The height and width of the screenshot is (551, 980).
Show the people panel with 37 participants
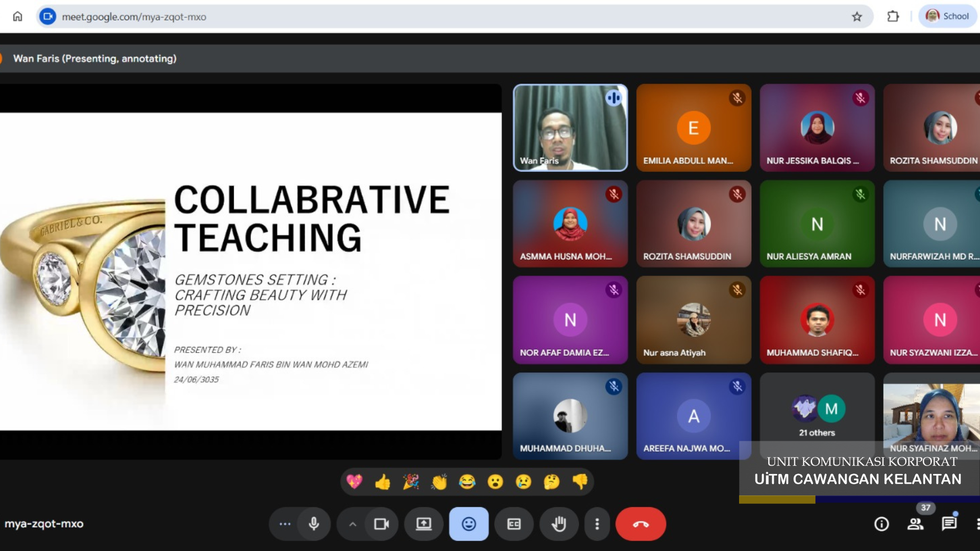(915, 524)
